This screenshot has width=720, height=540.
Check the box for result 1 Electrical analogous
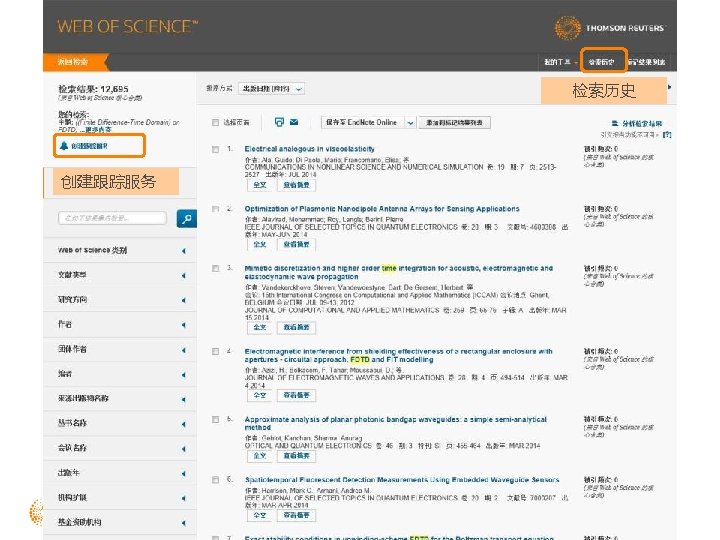[x=215, y=149]
